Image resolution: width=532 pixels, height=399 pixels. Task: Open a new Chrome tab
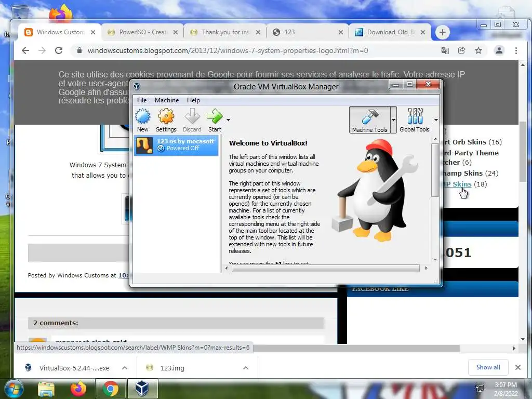(x=443, y=32)
